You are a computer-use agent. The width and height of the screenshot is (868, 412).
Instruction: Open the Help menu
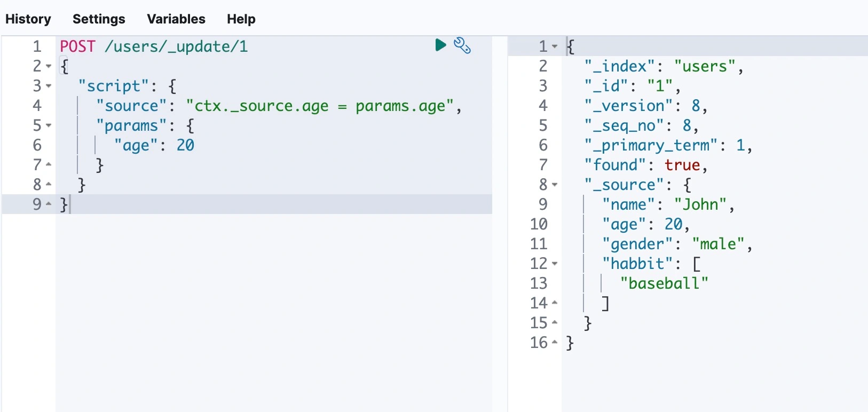point(241,19)
